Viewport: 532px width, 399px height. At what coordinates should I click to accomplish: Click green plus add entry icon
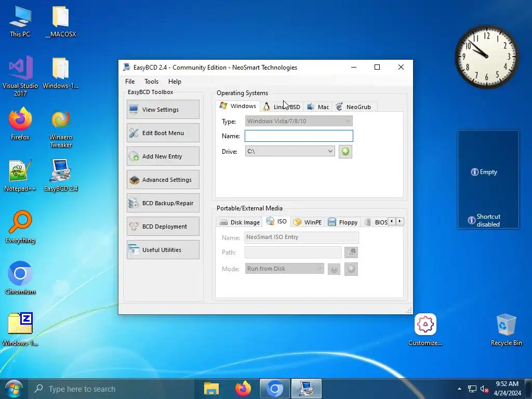click(x=345, y=151)
